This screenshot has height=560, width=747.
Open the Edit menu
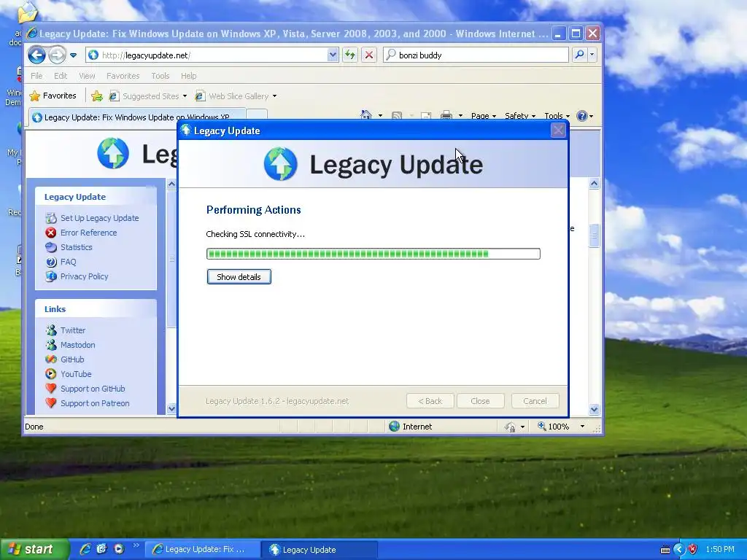pos(61,76)
